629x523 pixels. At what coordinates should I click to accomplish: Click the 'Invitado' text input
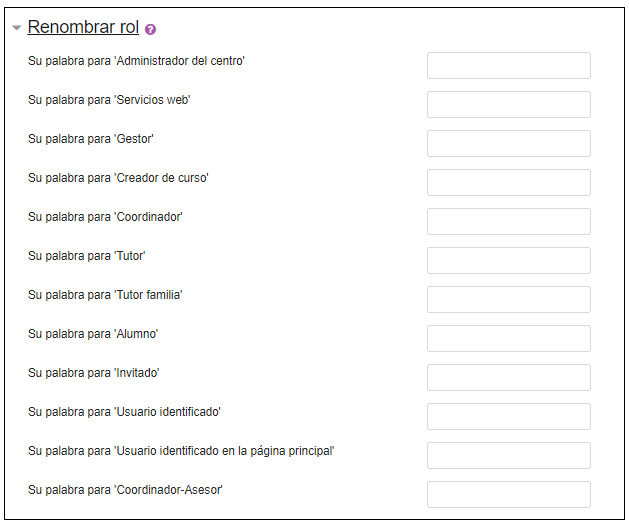tap(509, 377)
